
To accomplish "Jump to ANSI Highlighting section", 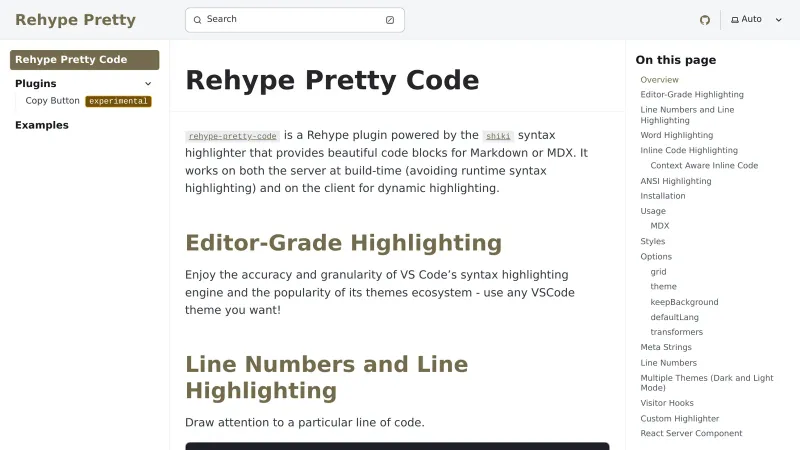I will [x=676, y=181].
